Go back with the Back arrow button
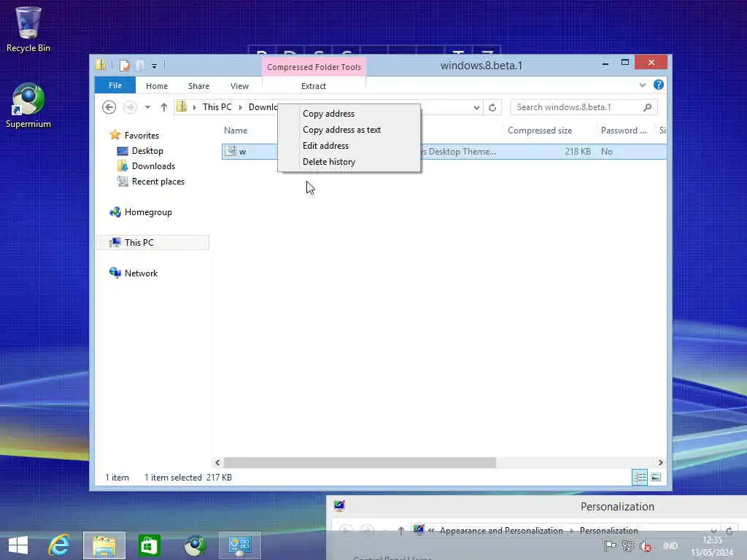Viewport: 747px width, 560px height. [109, 107]
